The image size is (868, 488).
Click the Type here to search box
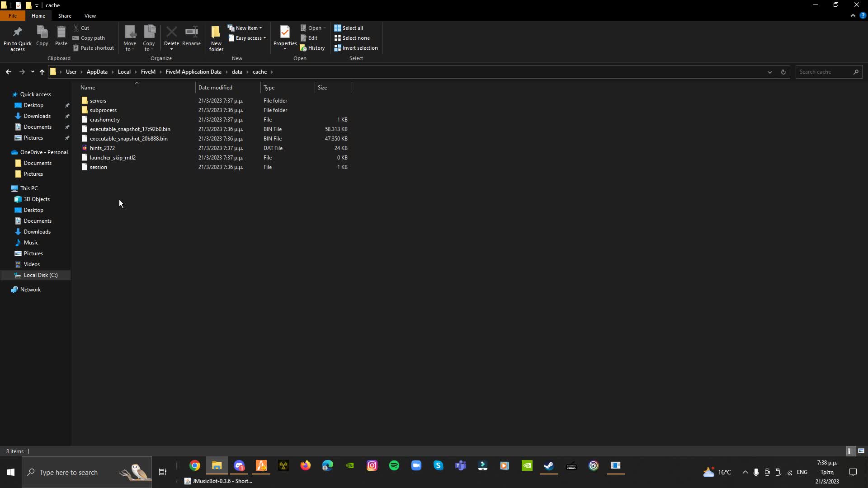point(87,472)
